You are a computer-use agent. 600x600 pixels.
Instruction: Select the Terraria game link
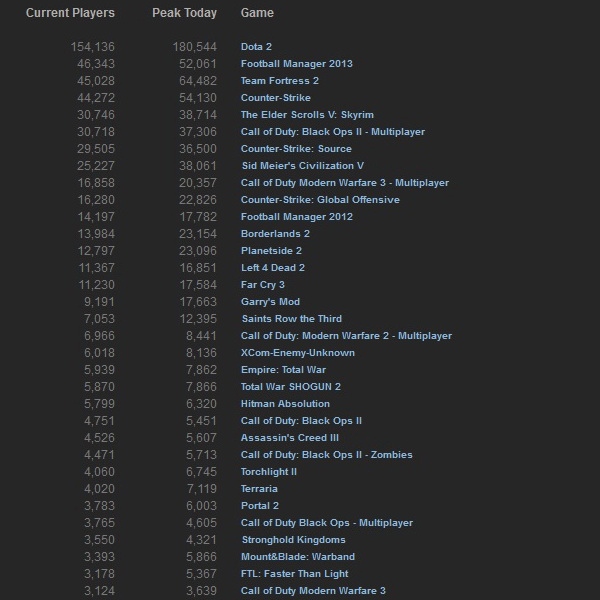tap(259, 488)
